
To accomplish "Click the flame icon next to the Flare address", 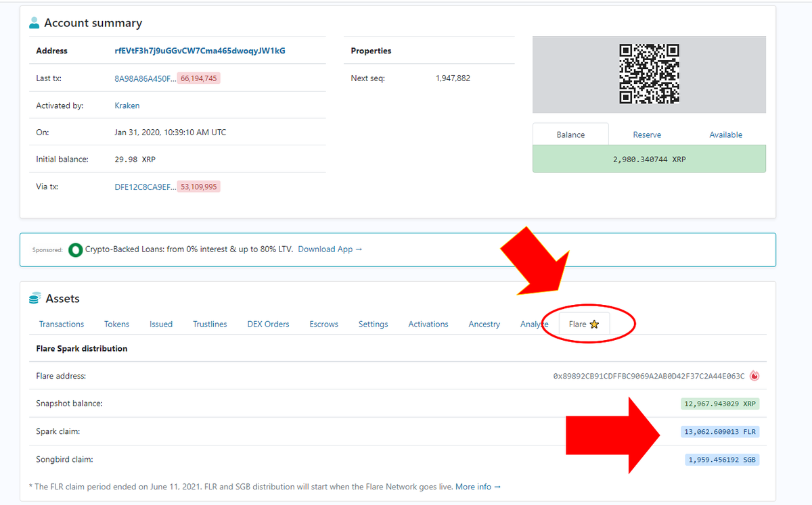I will click(x=754, y=376).
